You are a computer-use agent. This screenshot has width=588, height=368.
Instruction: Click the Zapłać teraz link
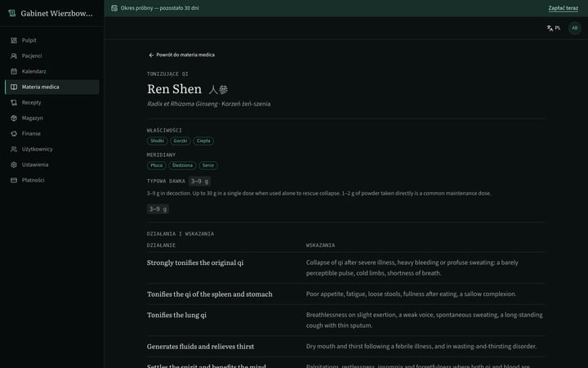point(563,8)
